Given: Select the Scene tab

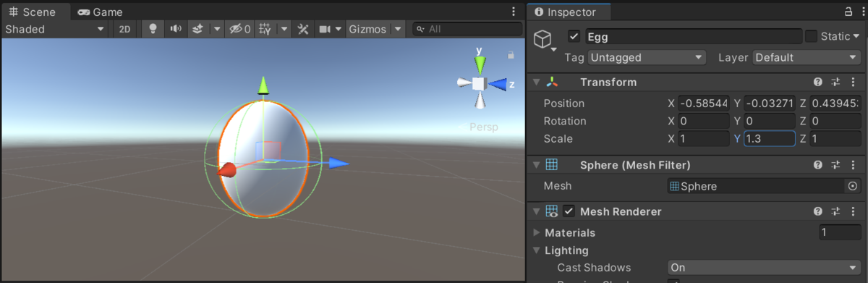Looking at the screenshot, I should click(33, 12).
